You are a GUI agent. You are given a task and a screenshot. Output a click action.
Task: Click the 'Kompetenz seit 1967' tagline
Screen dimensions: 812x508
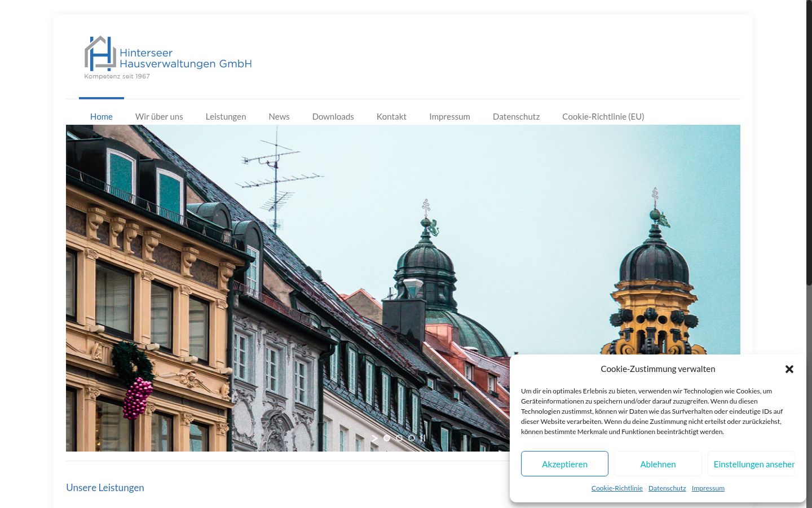(117, 76)
